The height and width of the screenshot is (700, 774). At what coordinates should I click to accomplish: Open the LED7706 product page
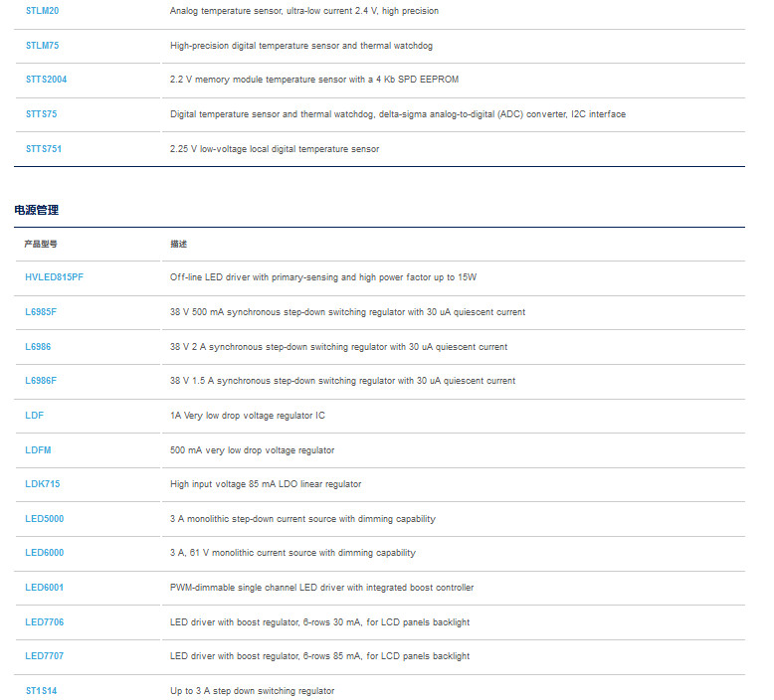pos(45,622)
